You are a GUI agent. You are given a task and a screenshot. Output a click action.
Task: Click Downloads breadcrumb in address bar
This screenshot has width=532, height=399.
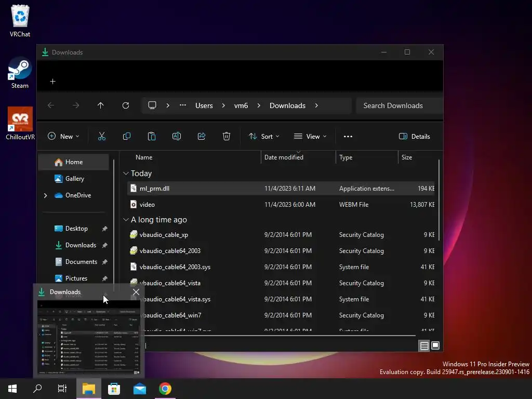point(287,105)
